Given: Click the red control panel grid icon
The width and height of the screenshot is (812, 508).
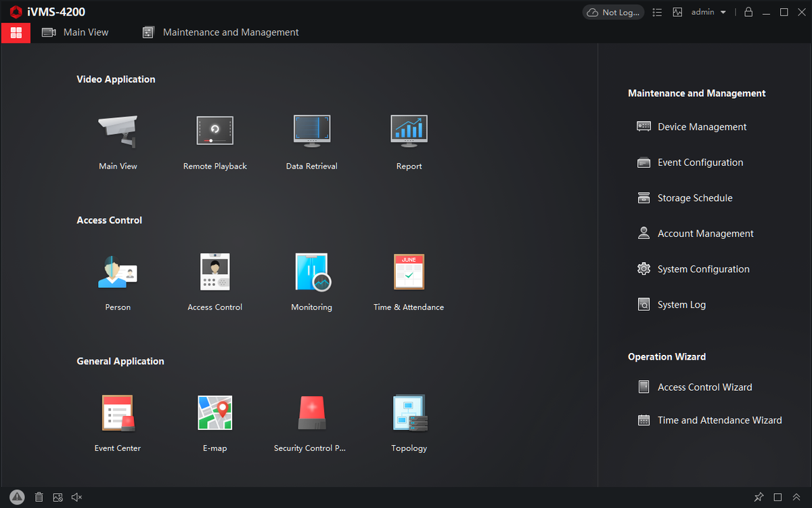Looking at the screenshot, I should click(x=16, y=33).
